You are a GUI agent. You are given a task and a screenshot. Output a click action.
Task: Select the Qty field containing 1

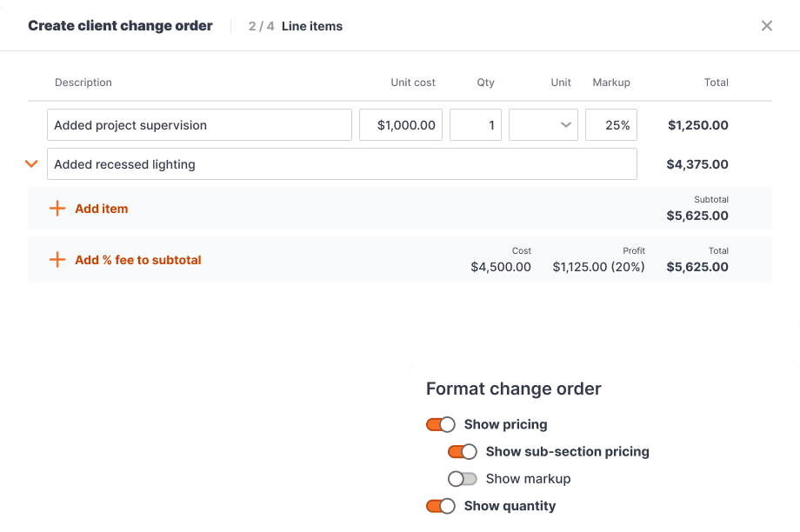coord(477,124)
